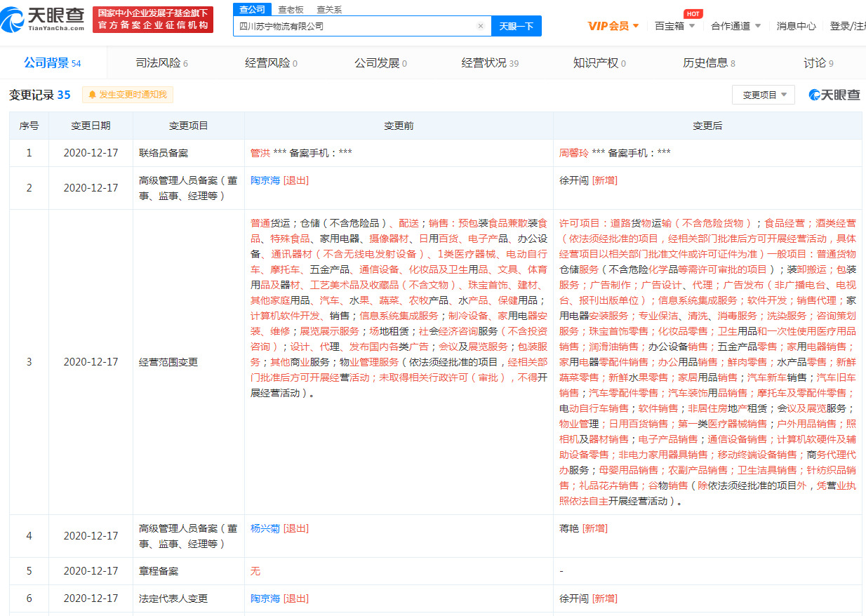Screen dimensions: 866x616
Task: Click the 变更前 column header
Action: [399, 126]
